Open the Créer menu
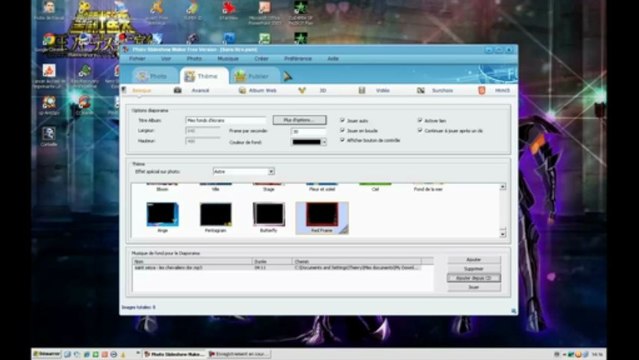This screenshot has height=360, width=639. click(x=261, y=59)
